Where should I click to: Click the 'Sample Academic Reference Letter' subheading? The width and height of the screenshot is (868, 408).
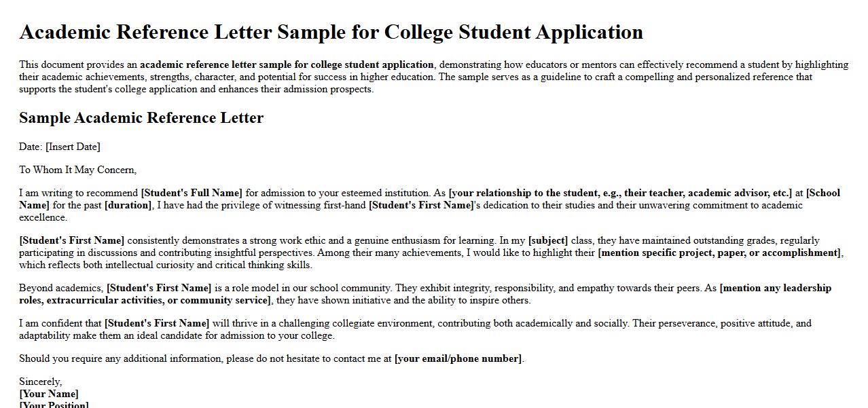click(x=141, y=117)
